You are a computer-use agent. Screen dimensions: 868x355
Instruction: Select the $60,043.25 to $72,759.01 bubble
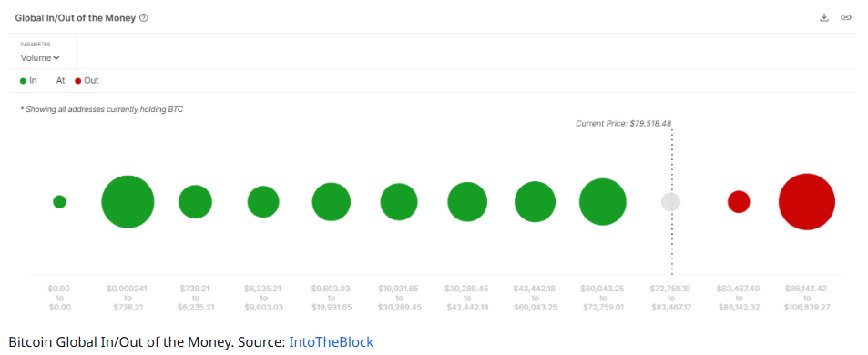tap(603, 202)
